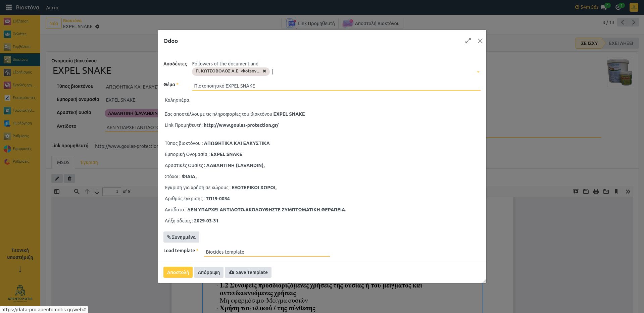Viewport: 644px width, 313px height.
Task: Open the last Ρυθμίσεις entry in the sidebar
Action: (x=20, y=161)
